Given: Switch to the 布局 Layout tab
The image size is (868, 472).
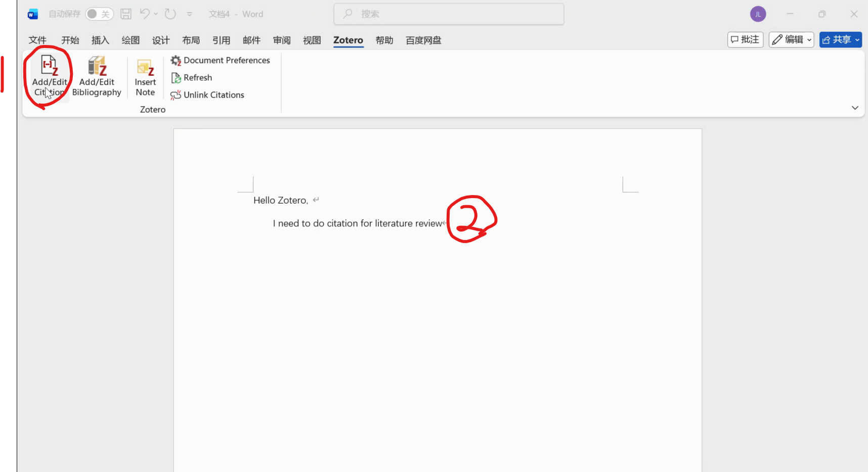Looking at the screenshot, I should [x=191, y=40].
